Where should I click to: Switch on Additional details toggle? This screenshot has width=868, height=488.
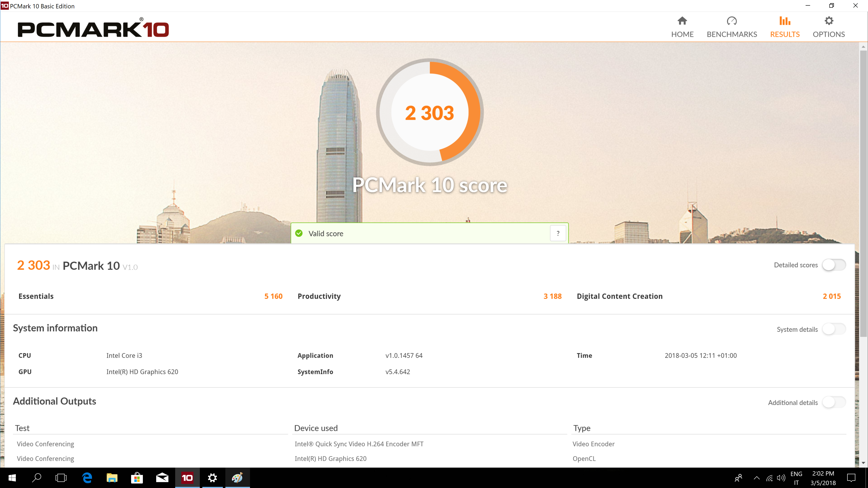pyautogui.click(x=834, y=402)
